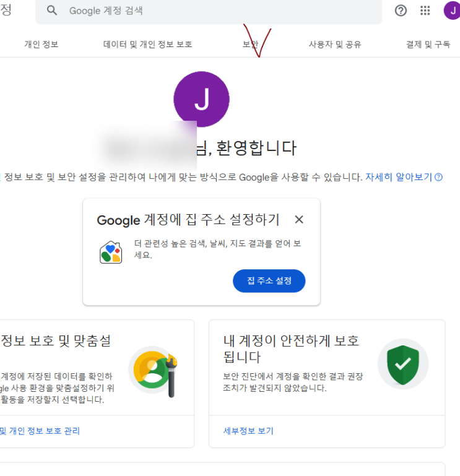Switch to the 사용자 및 공유 tab
The image size is (460, 476).
click(x=335, y=45)
